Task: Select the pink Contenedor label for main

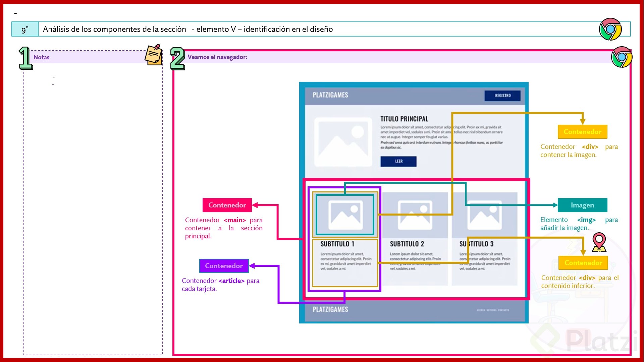Action: [227, 205]
